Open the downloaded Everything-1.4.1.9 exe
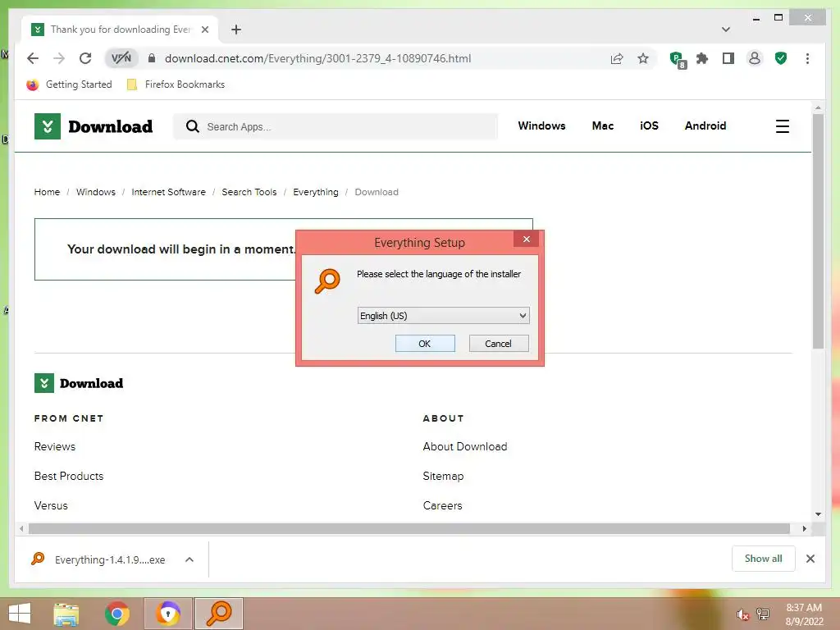840x630 pixels. point(99,559)
